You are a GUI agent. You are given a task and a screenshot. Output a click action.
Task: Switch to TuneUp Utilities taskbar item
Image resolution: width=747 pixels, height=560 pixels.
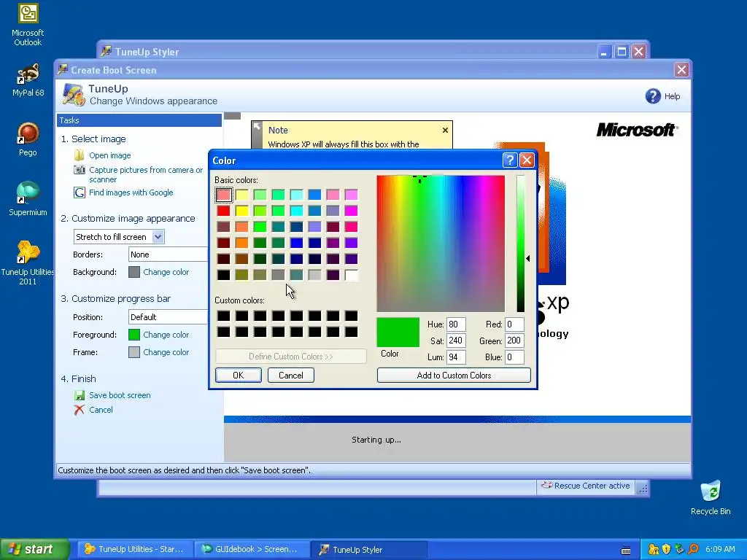point(134,549)
